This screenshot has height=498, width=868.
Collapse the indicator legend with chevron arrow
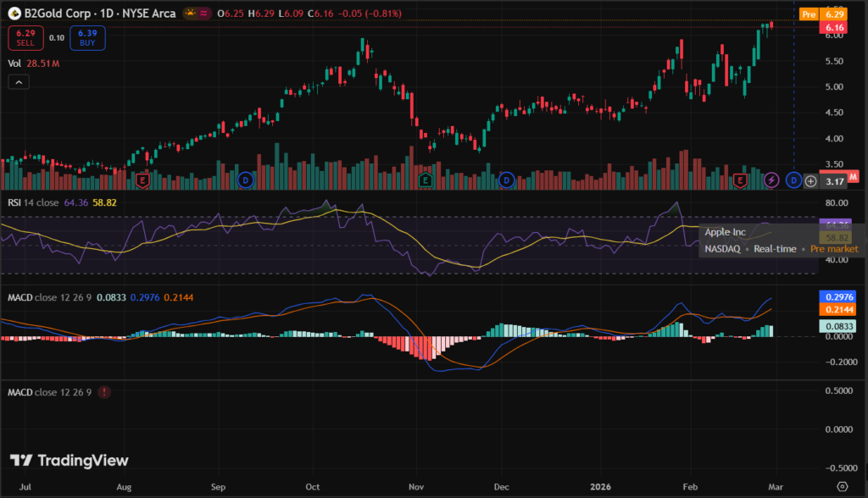point(19,81)
